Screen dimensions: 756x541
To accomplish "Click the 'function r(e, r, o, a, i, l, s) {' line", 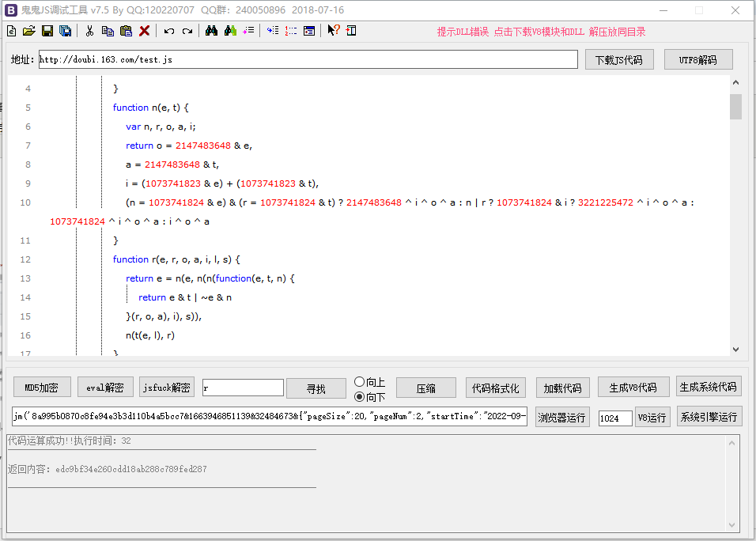I will point(176,259).
